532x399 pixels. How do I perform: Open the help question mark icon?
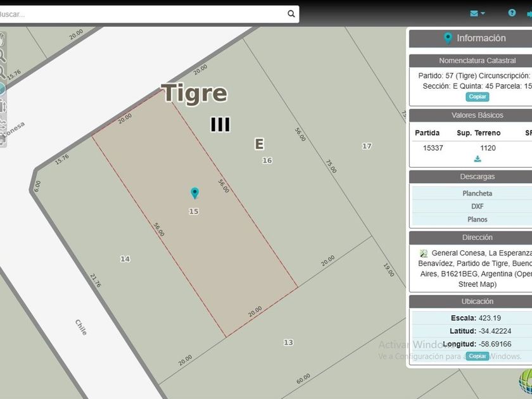tap(512, 13)
